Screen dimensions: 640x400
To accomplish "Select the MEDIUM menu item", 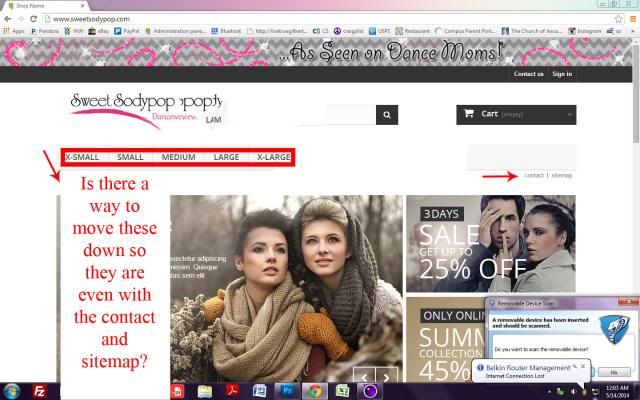I will coord(178,158).
